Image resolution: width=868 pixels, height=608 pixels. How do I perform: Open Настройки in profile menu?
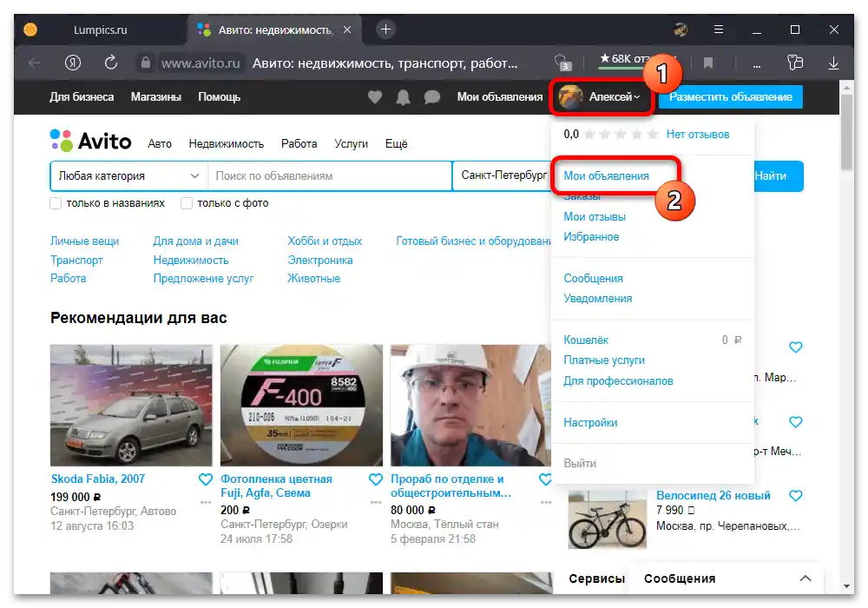(x=590, y=422)
